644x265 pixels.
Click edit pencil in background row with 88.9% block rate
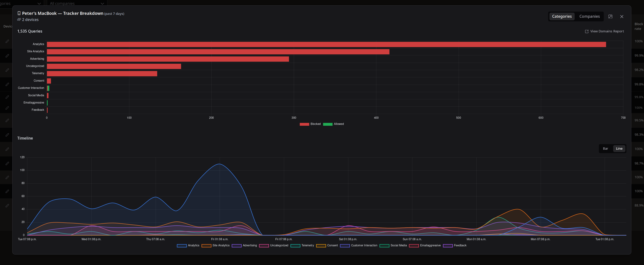[x=7, y=206]
